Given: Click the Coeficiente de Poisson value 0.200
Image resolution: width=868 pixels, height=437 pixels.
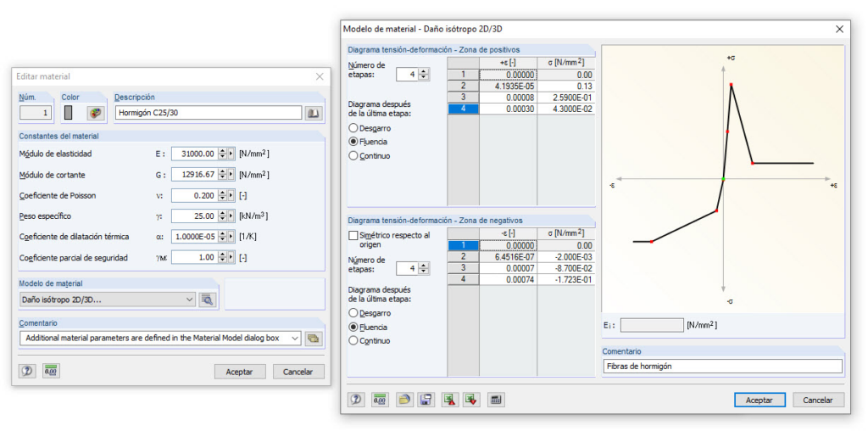Looking at the screenshot, I should tap(194, 195).
